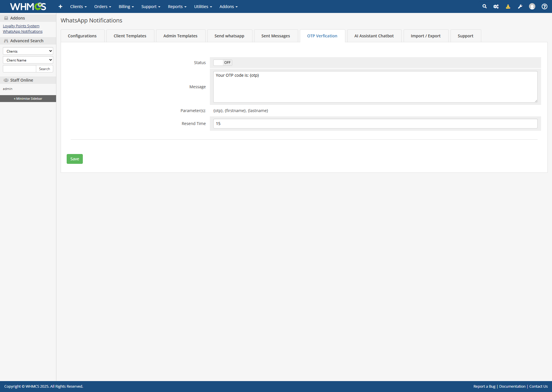Click the Resend Time input field

(375, 124)
